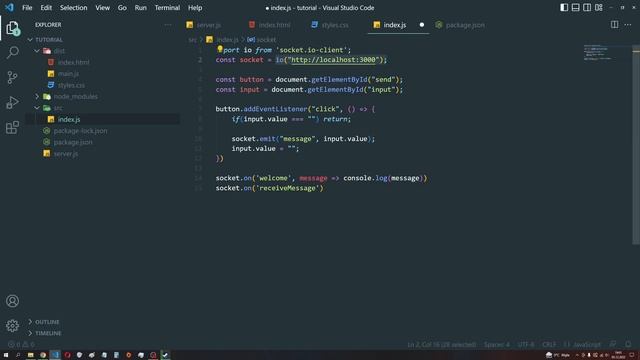Open the Edit menu
Screen dimensions: 640x360
(x=46, y=7)
